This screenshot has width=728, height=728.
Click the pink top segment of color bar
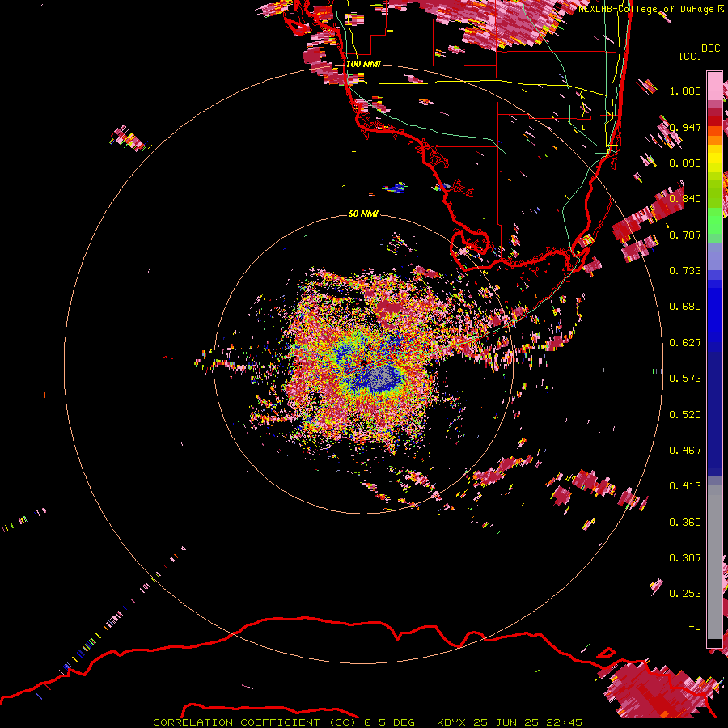coord(714,87)
